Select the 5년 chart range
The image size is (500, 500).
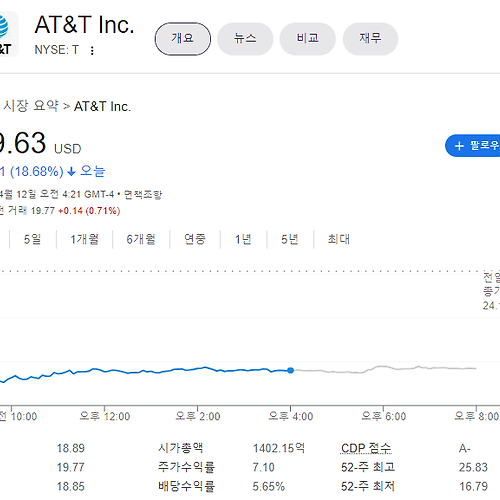point(290,239)
